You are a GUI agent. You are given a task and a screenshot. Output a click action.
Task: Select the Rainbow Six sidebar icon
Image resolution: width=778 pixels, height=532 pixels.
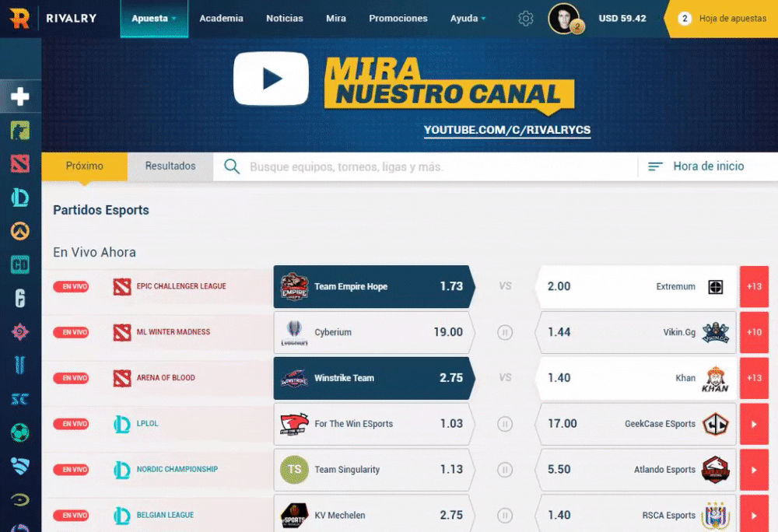pos(20,299)
